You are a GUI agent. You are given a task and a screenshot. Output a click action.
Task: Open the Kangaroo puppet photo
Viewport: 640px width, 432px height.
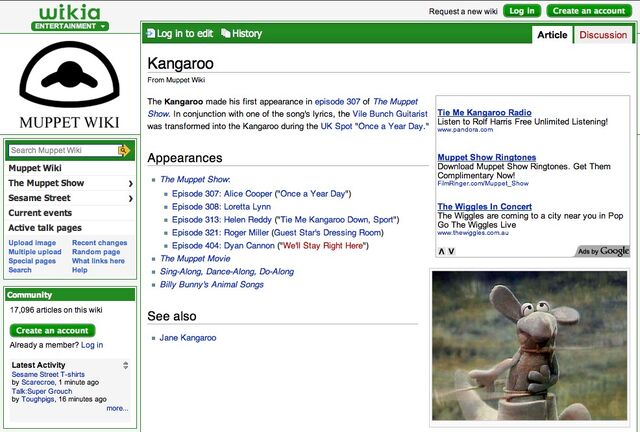click(x=529, y=345)
